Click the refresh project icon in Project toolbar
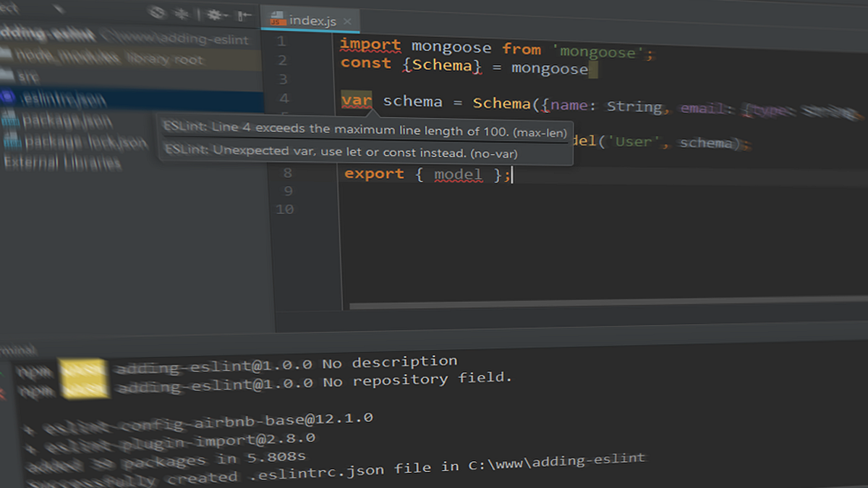868x488 pixels. pyautogui.click(x=156, y=13)
